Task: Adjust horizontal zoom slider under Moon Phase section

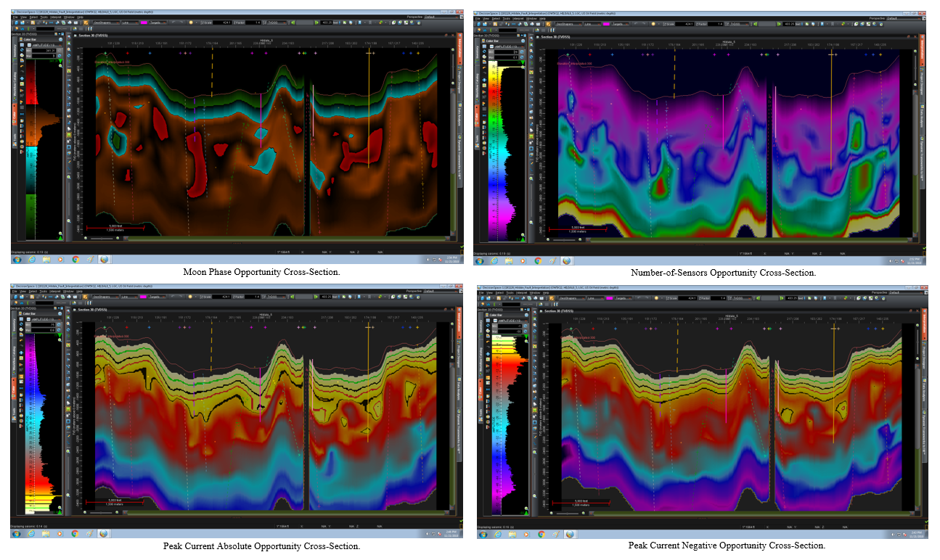Action: click(x=102, y=239)
